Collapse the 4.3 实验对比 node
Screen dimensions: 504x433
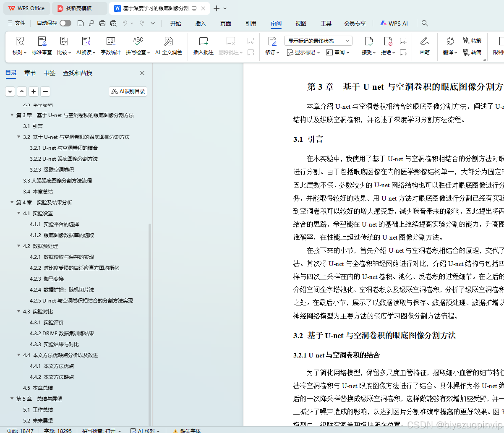point(19,311)
